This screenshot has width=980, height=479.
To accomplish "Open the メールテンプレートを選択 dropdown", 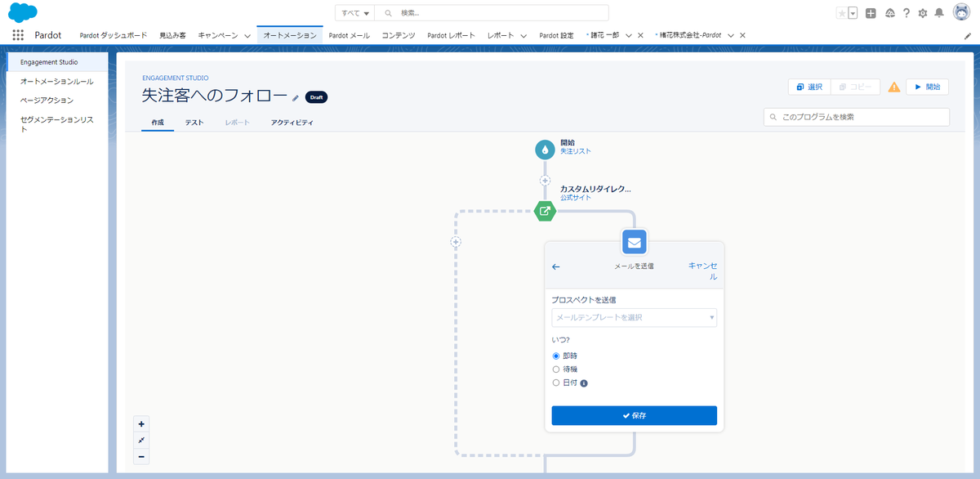I will (x=635, y=317).
